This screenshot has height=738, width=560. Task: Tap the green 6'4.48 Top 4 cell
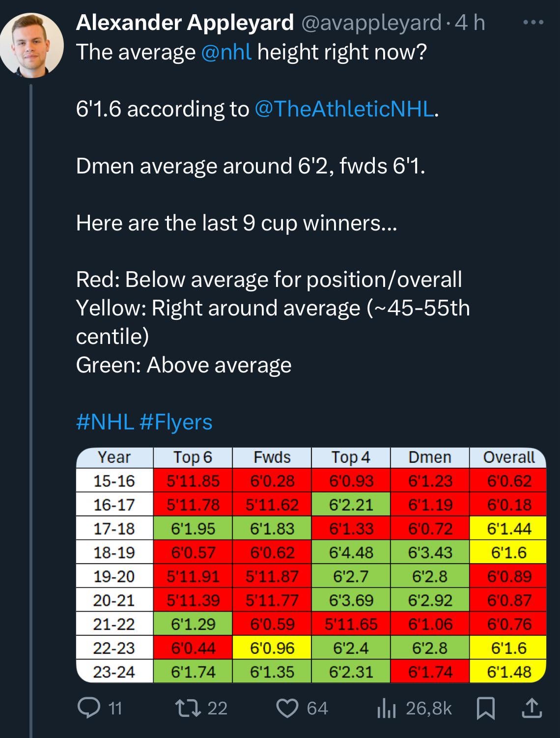coord(351,552)
